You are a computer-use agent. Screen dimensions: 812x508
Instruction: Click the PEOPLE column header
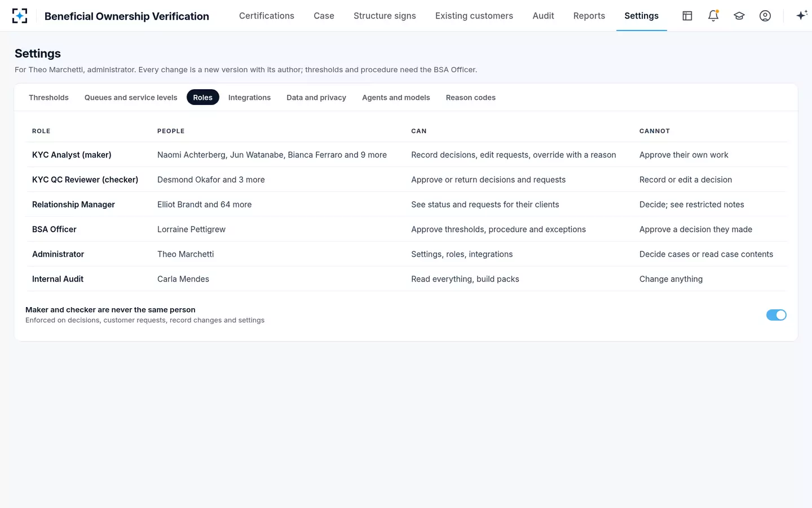pyautogui.click(x=171, y=131)
